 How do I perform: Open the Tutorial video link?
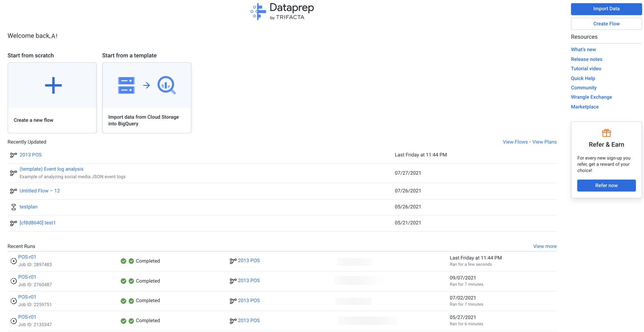(586, 69)
